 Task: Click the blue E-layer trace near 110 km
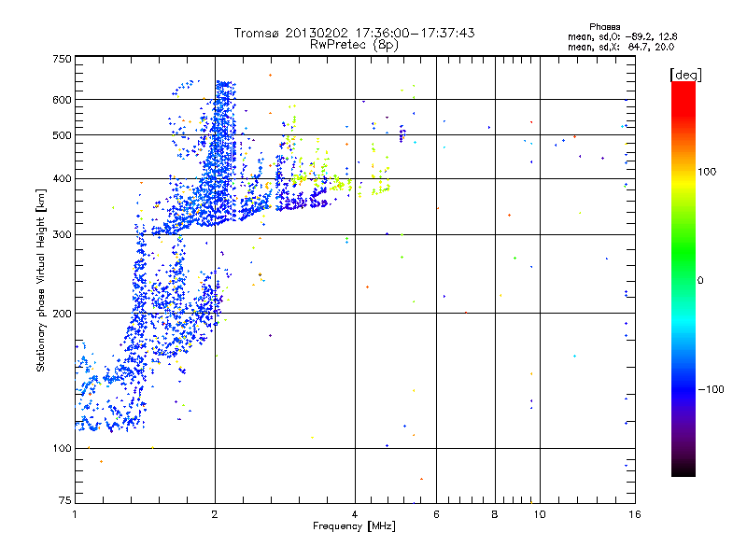[110, 423]
